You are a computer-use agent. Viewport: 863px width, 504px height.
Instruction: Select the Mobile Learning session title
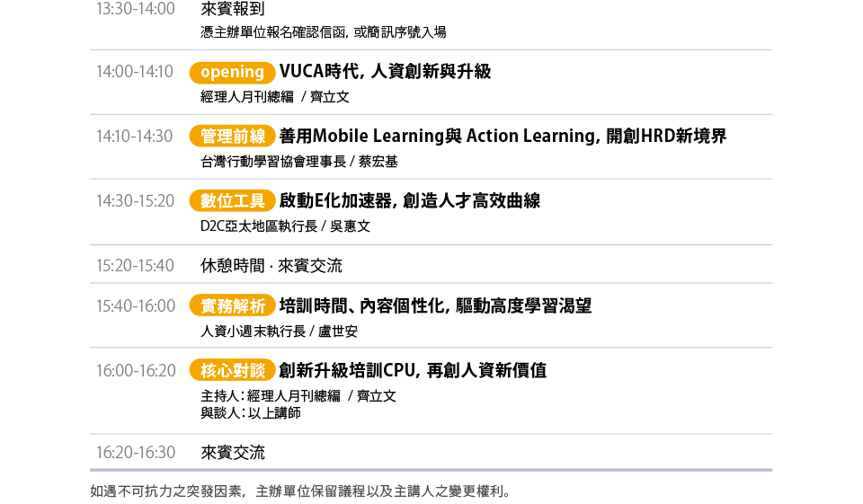point(503,136)
